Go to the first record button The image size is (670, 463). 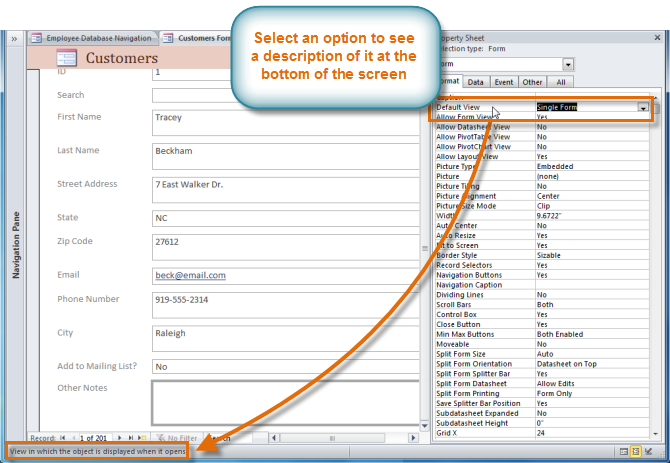(x=63, y=438)
